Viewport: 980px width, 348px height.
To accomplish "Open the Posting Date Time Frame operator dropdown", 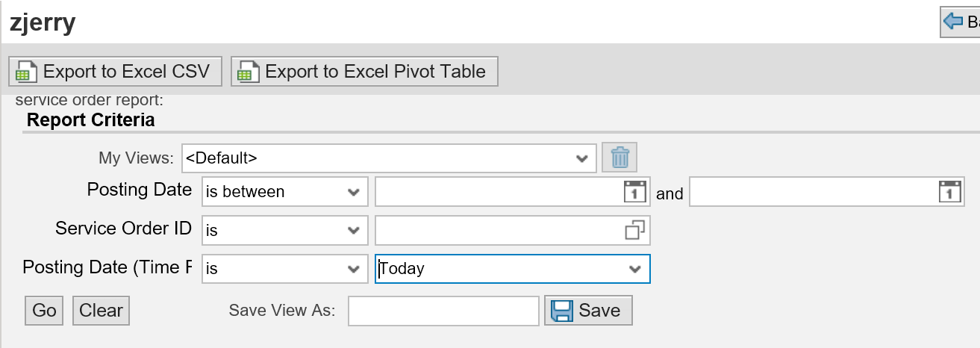I will [354, 269].
